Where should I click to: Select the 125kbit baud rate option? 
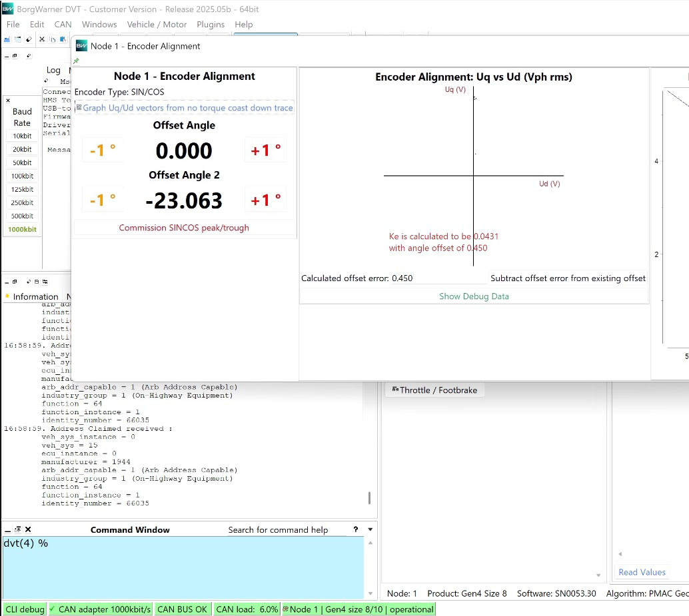point(22,189)
